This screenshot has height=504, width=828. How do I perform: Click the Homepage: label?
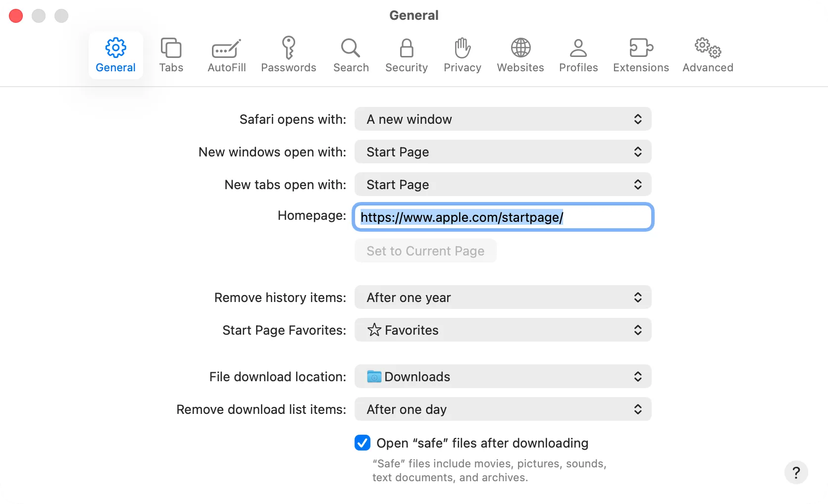(311, 215)
